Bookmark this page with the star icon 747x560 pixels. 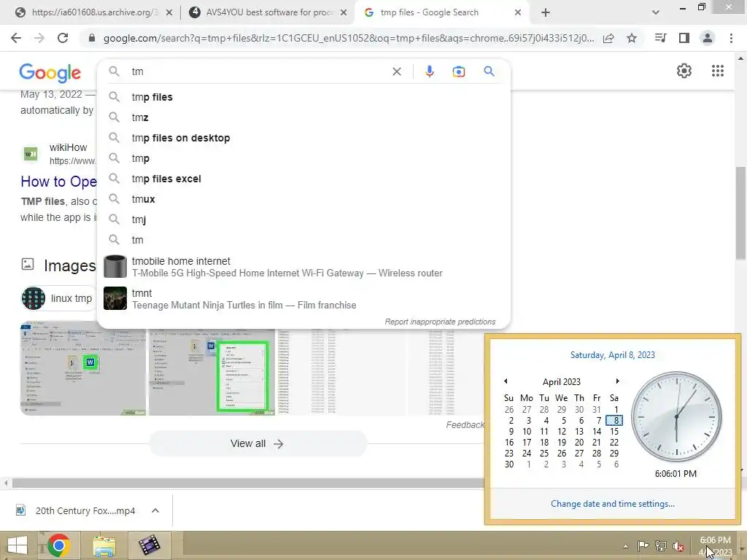point(632,38)
